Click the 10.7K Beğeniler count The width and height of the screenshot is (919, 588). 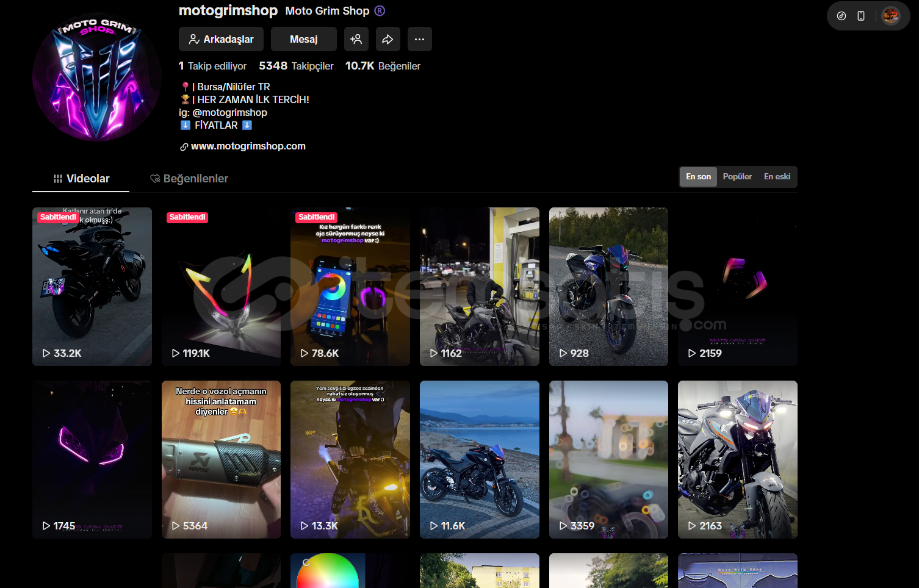[x=383, y=66]
